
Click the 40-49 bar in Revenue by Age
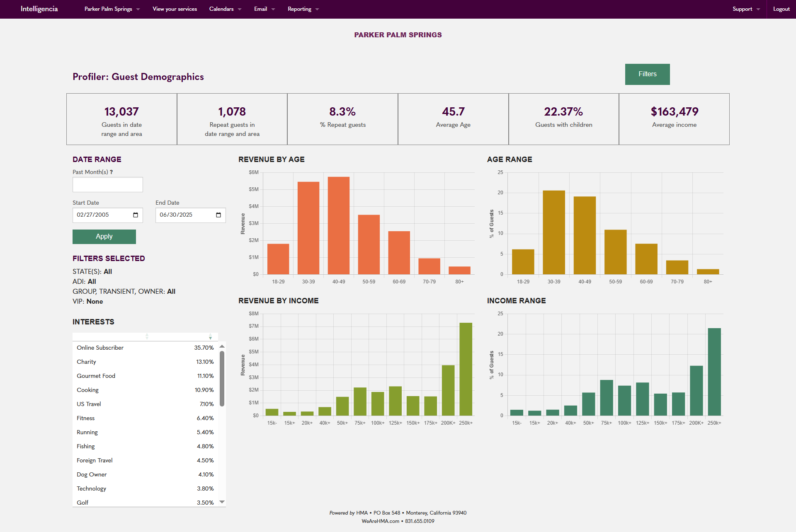click(339, 225)
